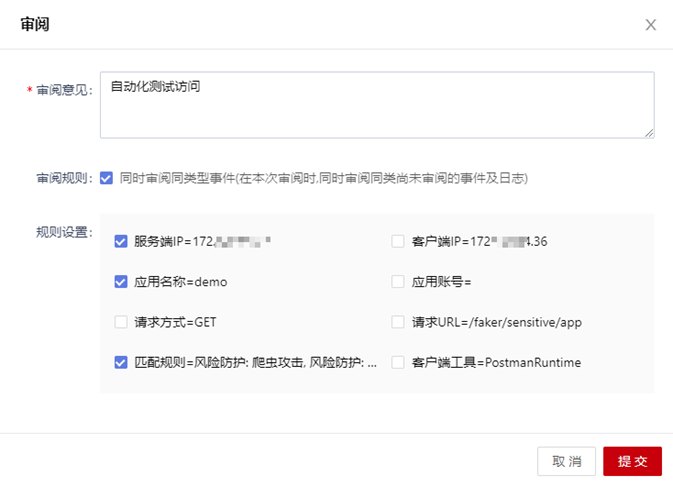The image size is (673, 487).
Task: Enable the 客户端IP checkbox
Action: pos(398,241)
